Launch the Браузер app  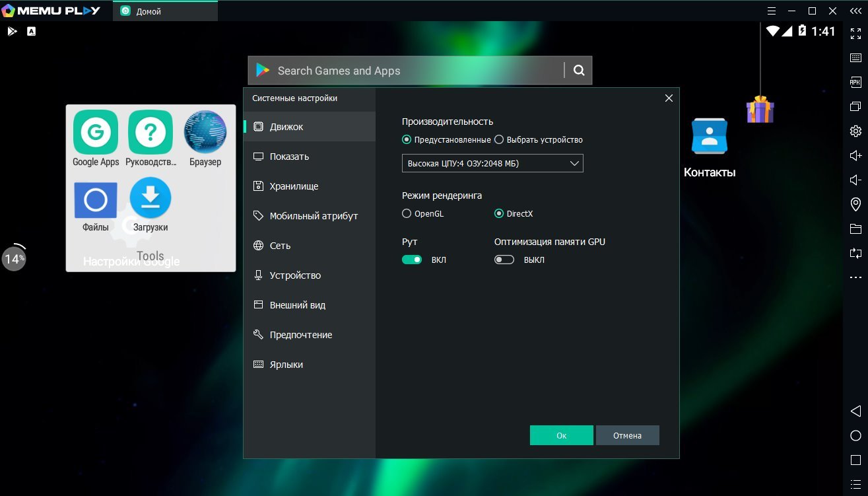(x=205, y=132)
